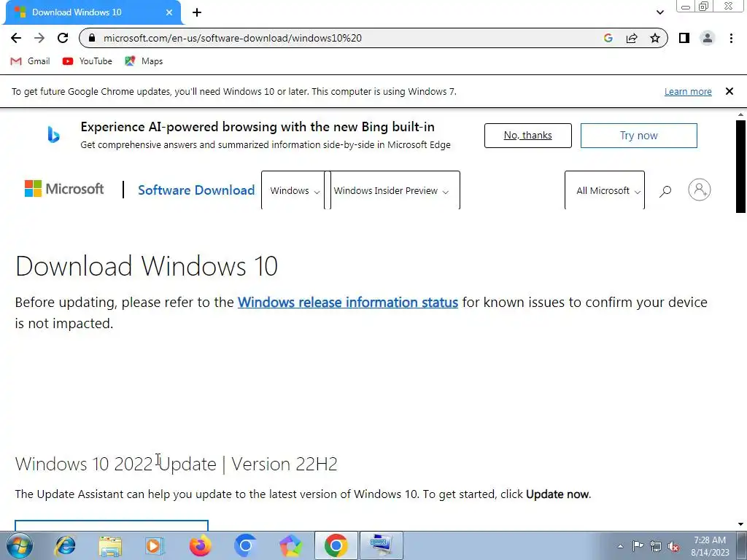
Task: Dismiss the Chrome update notification bar
Action: point(729,91)
